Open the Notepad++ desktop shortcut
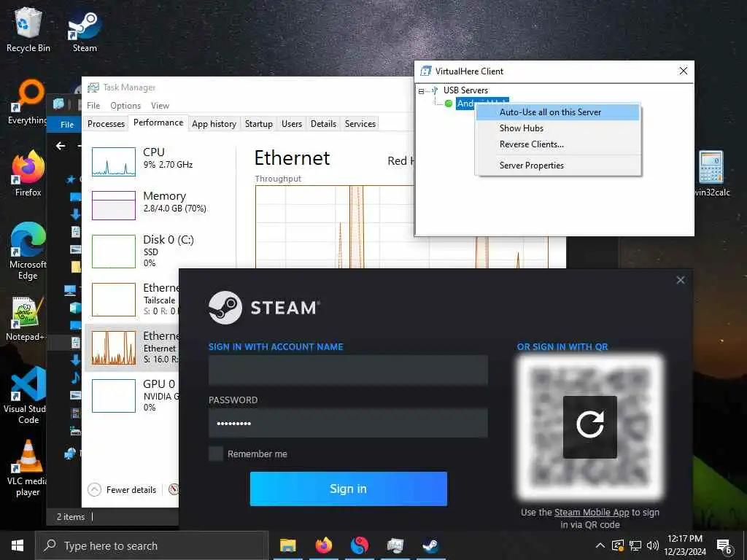Screen dimensions: 747x560 26,318
